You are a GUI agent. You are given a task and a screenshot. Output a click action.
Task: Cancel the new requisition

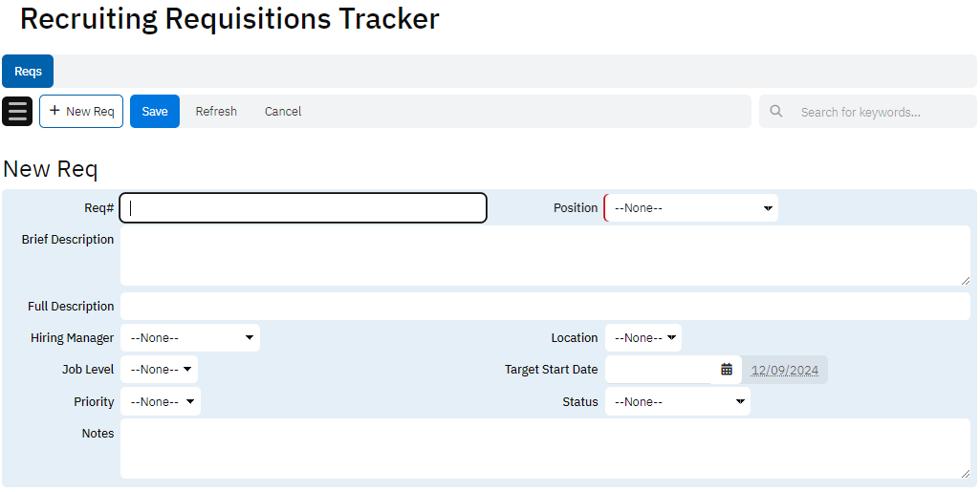[283, 112]
